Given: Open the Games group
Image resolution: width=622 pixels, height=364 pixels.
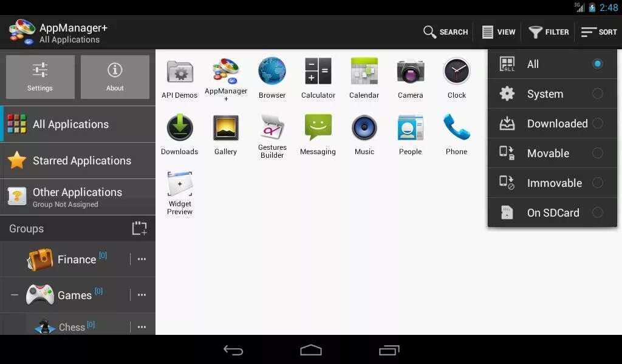Looking at the screenshot, I should point(75,295).
